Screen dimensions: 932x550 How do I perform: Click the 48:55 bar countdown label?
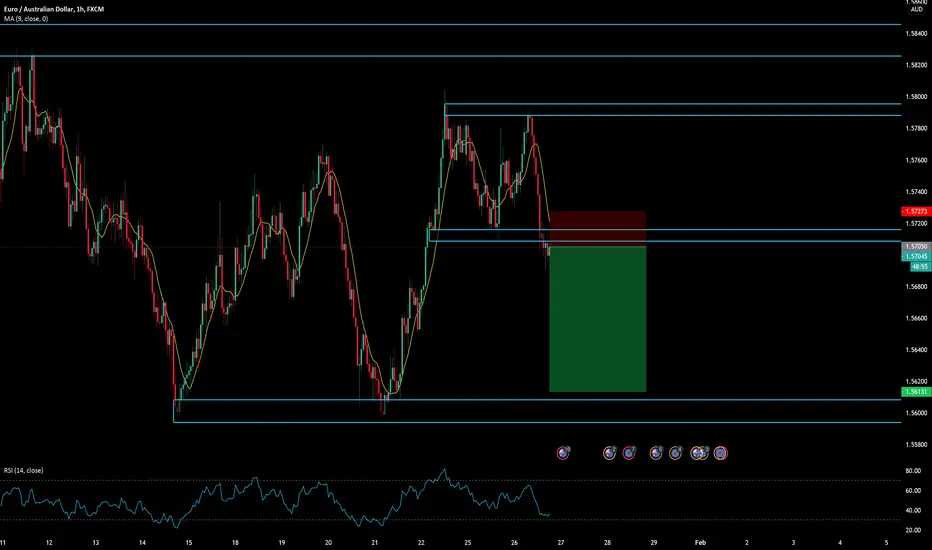tap(920, 267)
